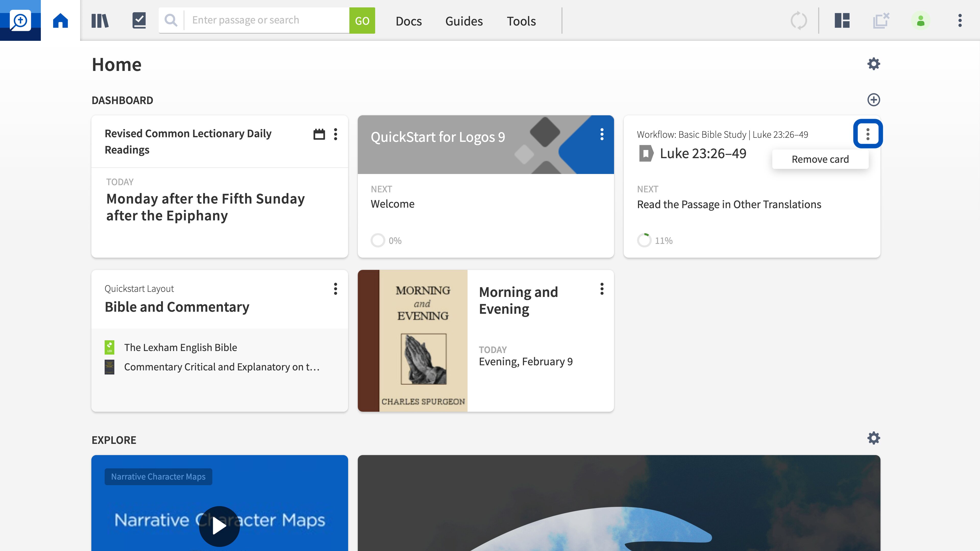Click the close all panels icon

pyautogui.click(x=881, y=20)
